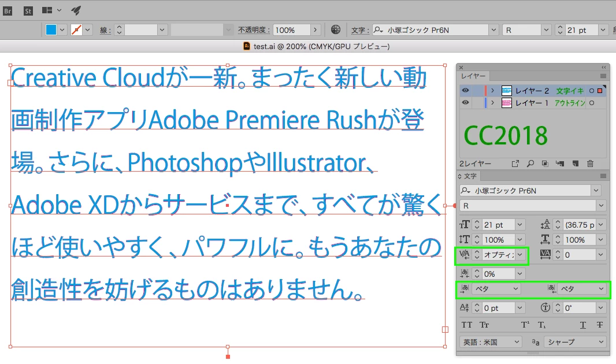Open the Character panel font size dropdown
This screenshot has height=364, width=616.
[519, 225]
